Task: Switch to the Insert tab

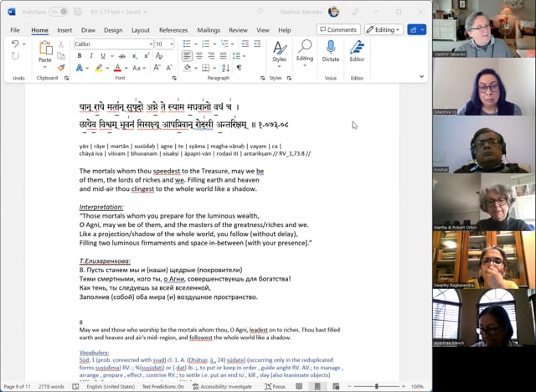Action: pyautogui.click(x=64, y=30)
